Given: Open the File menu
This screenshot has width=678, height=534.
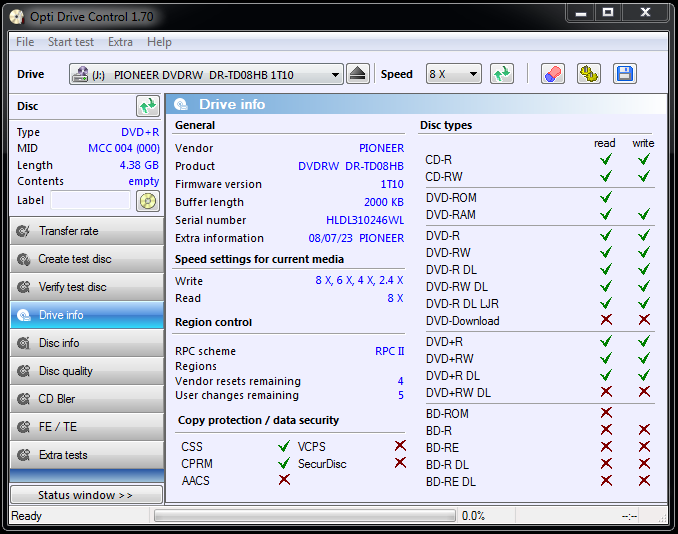Looking at the screenshot, I should pos(25,42).
